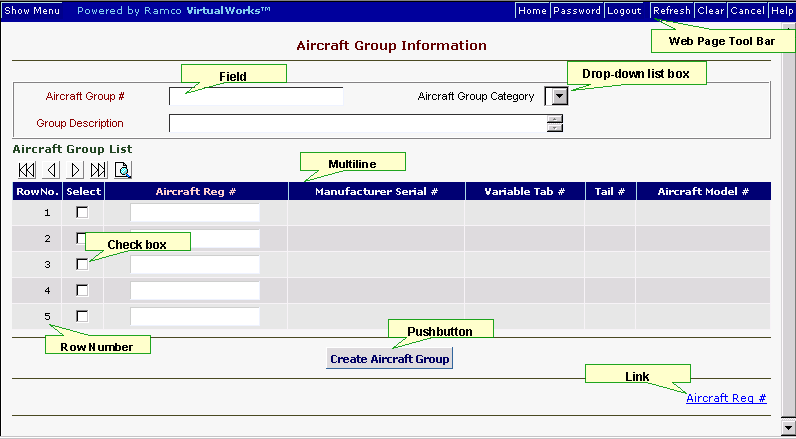The width and height of the screenshot is (796, 439).
Task: Click the Aircraft Group # input field
Action: pyautogui.click(x=256, y=96)
